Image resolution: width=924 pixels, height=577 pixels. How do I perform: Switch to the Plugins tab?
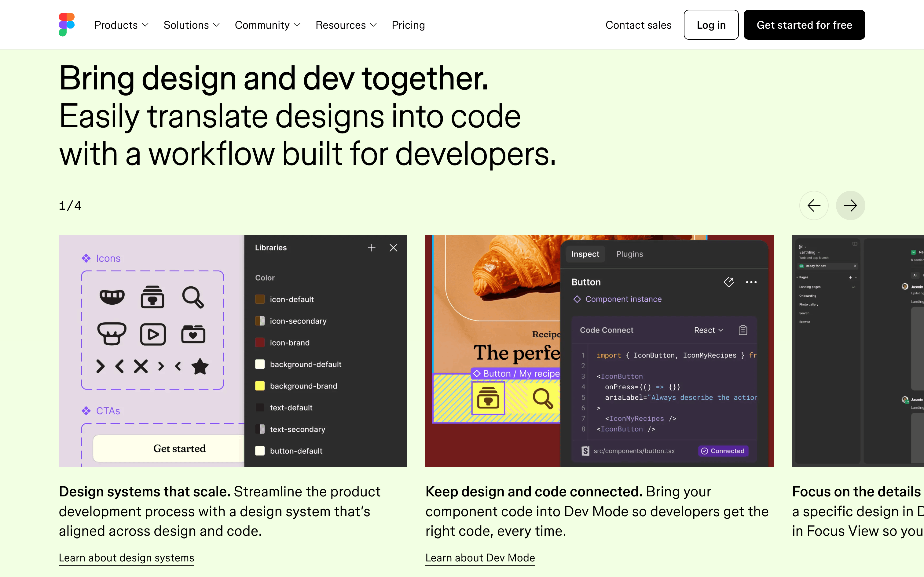pyautogui.click(x=630, y=254)
